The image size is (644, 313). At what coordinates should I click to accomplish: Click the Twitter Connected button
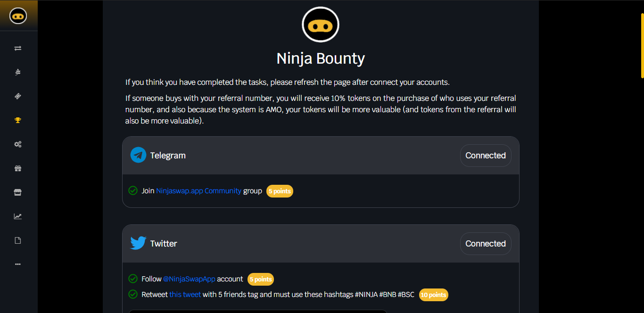[x=486, y=244]
